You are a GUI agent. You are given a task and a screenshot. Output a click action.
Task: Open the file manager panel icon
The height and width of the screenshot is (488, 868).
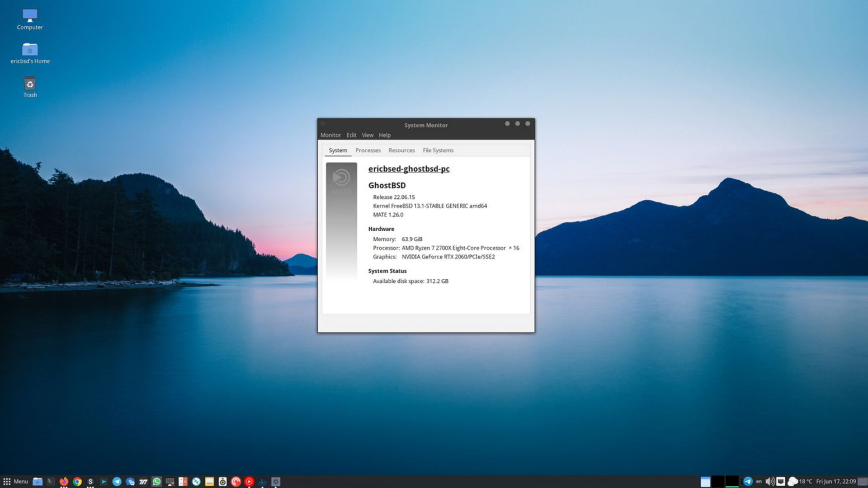tap(38, 482)
